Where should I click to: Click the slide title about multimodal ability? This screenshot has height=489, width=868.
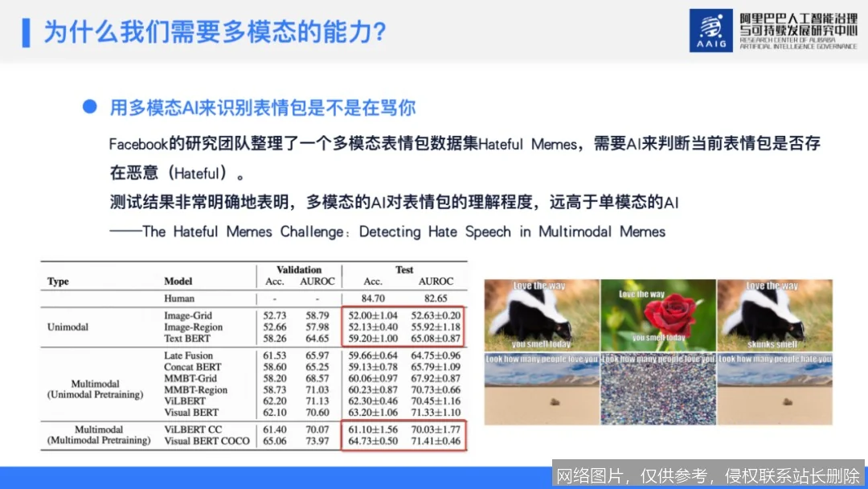pos(215,31)
